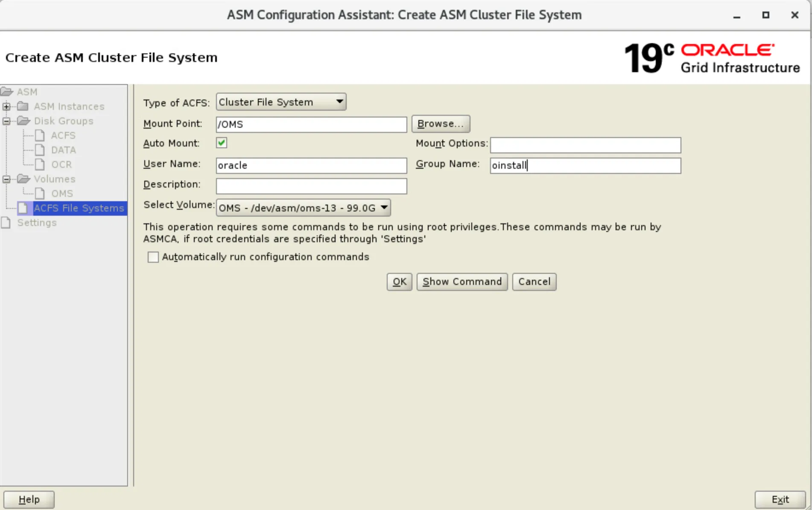The width and height of the screenshot is (812, 510).
Task: Uncheck the Auto Mount checkbox
Action: tap(222, 143)
